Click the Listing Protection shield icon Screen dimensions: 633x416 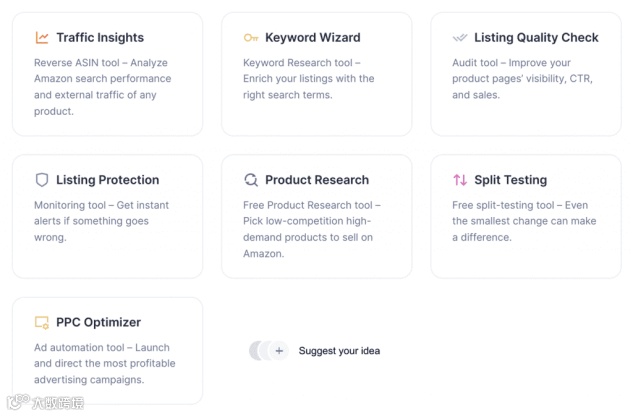coord(42,180)
